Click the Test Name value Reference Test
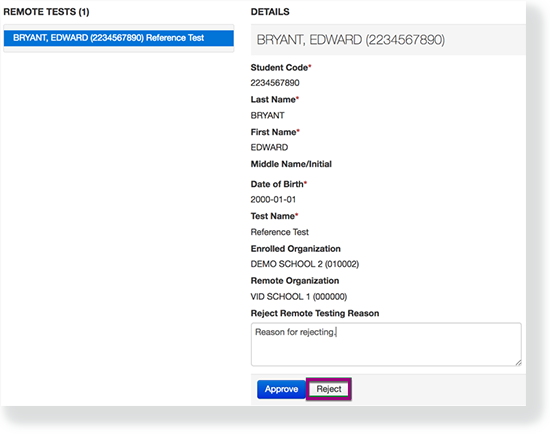Viewport: 550px width, 434px height. [x=280, y=232]
